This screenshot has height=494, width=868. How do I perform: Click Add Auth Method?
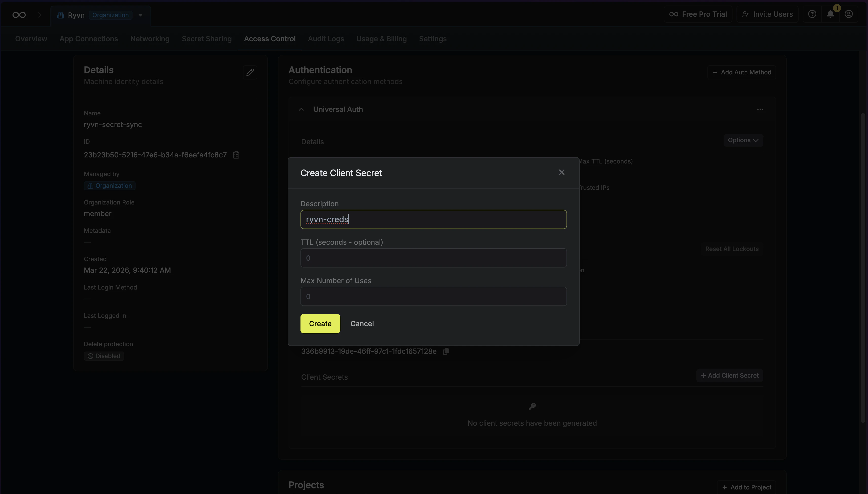click(742, 72)
